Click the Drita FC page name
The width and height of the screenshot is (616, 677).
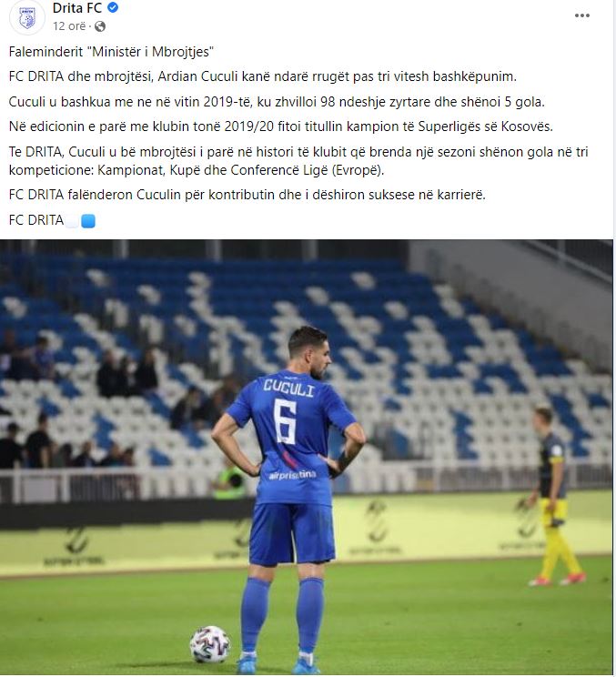pyautogui.click(x=77, y=8)
